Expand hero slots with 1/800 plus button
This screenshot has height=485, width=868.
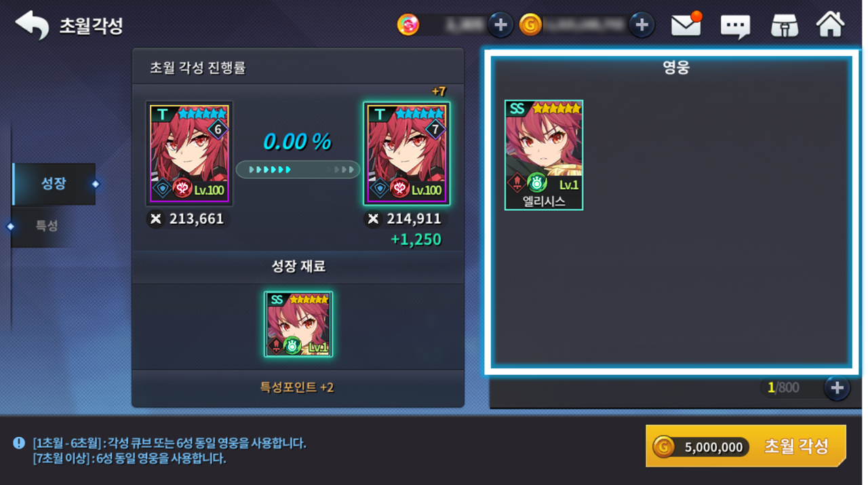(837, 388)
